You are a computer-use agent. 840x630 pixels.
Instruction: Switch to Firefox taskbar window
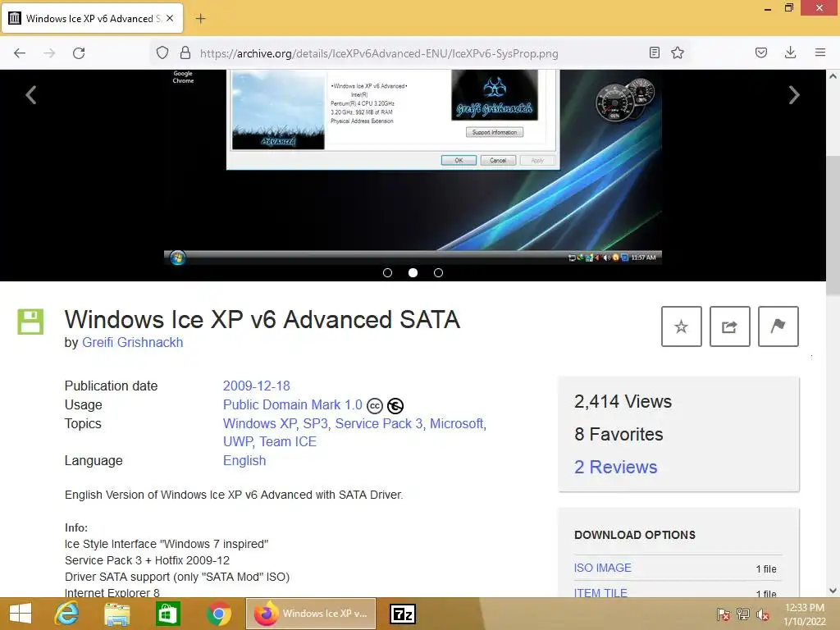click(x=311, y=614)
